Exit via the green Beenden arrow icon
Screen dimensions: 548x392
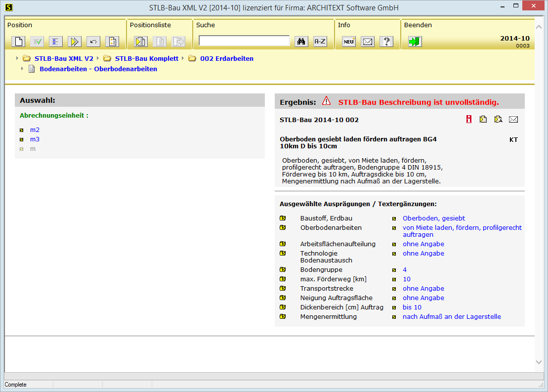tap(415, 42)
